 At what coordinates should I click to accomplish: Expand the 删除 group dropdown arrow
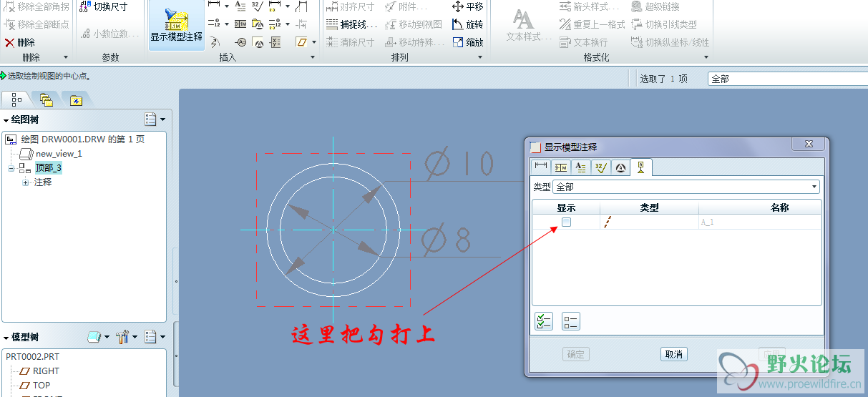(66, 57)
